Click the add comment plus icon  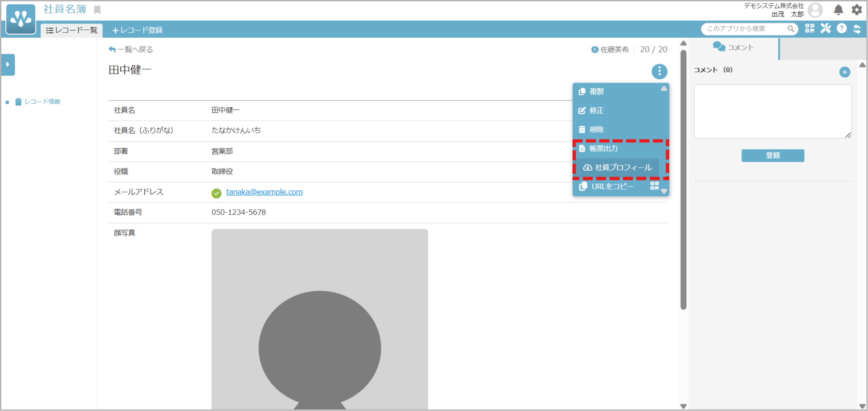845,72
